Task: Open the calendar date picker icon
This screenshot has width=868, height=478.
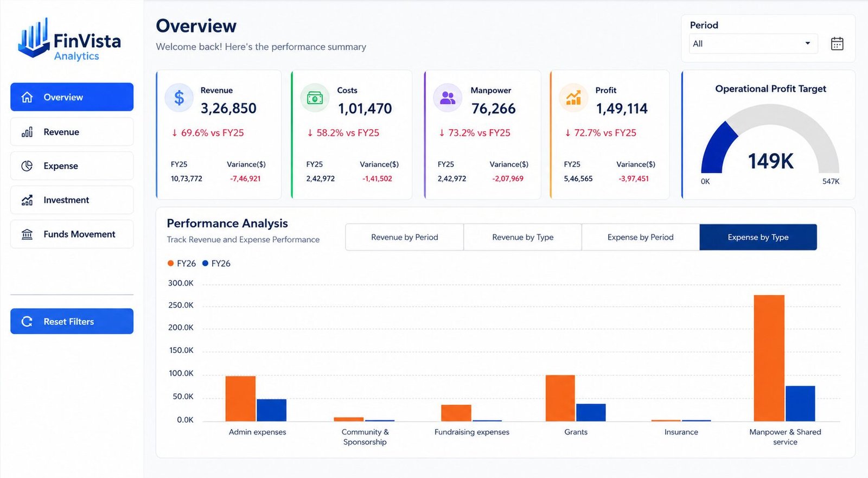Action: coord(837,43)
